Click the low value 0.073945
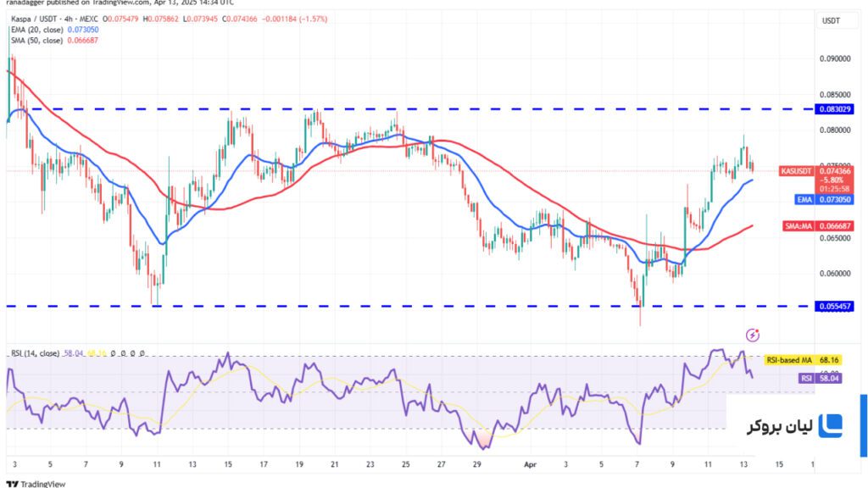This screenshot has height=488, width=868. pos(202,19)
